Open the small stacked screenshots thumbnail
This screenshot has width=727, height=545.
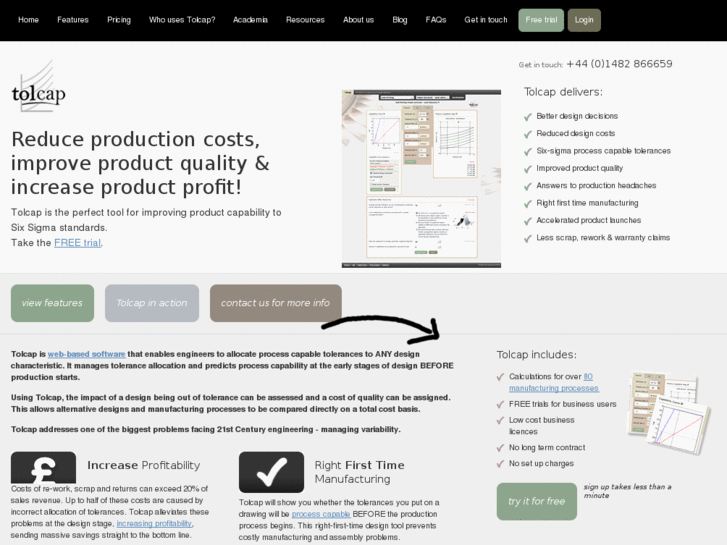tap(668, 412)
